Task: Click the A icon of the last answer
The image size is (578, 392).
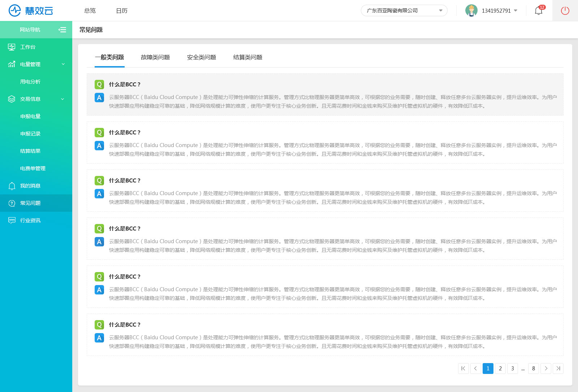Action: (99, 338)
